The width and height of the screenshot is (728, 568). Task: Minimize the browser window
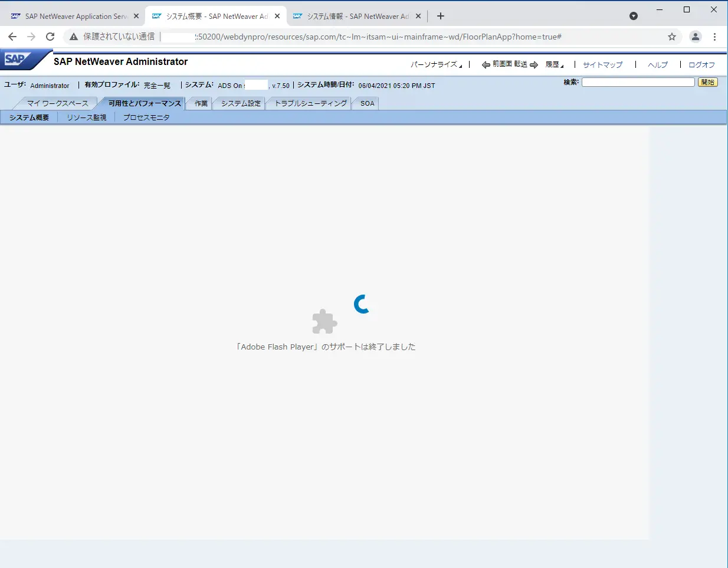pos(660,9)
